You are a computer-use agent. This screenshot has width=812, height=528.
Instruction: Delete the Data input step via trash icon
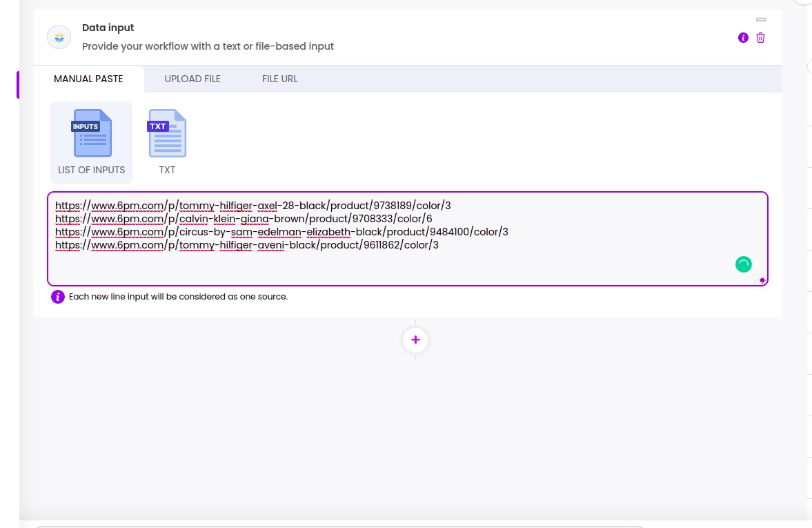click(760, 38)
